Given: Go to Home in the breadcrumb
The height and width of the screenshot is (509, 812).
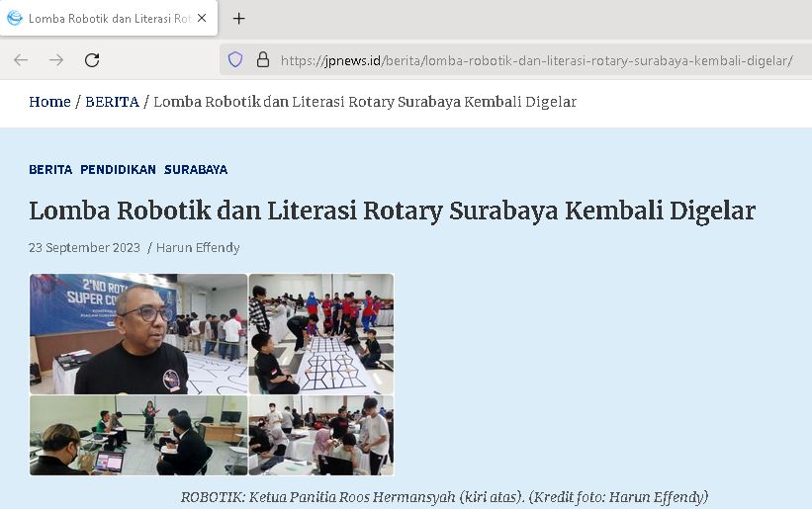Looking at the screenshot, I should pos(49,102).
